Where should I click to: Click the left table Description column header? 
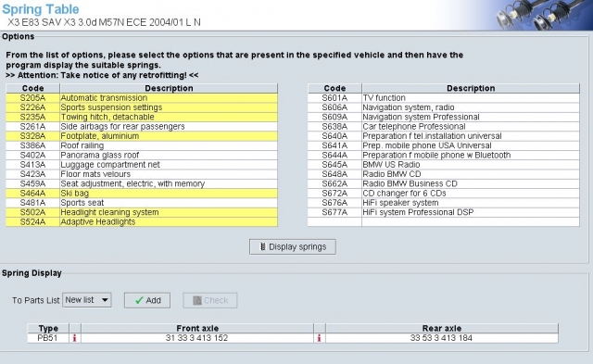point(169,88)
